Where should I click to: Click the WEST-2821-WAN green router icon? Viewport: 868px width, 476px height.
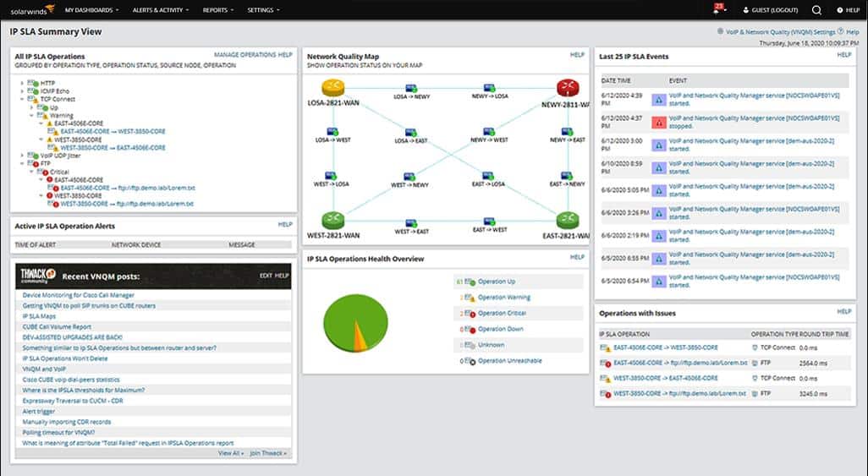(x=332, y=221)
